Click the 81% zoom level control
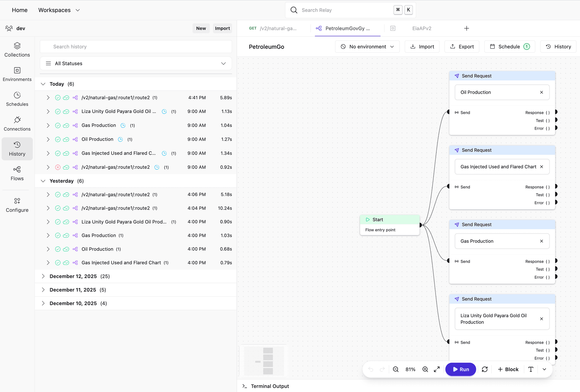The width and height of the screenshot is (580, 392). pyautogui.click(x=410, y=369)
